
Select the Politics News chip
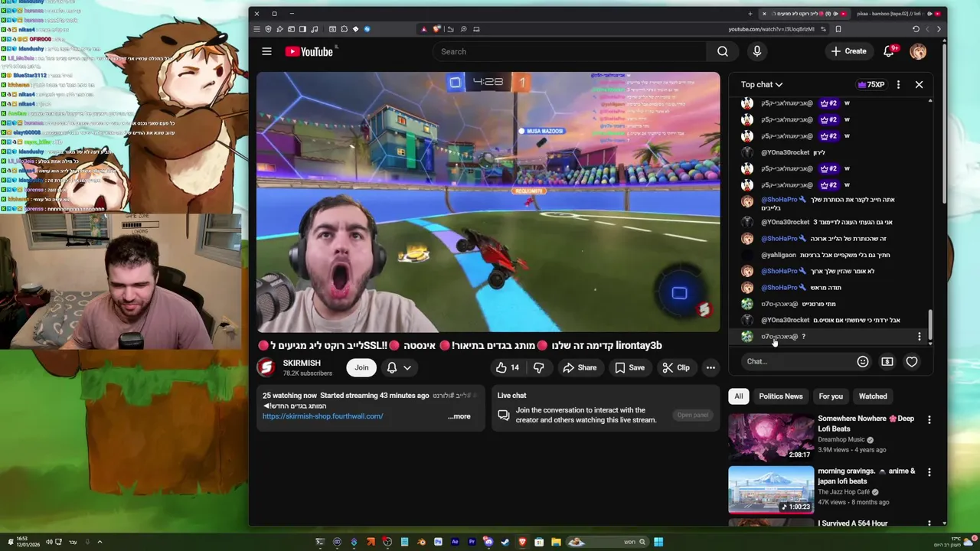[x=781, y=396]
